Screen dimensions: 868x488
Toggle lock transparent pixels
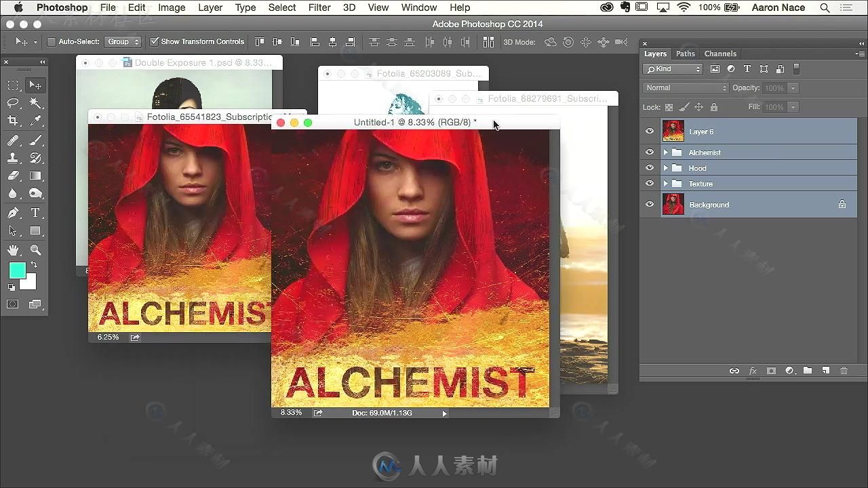click(x=669, y=107)
